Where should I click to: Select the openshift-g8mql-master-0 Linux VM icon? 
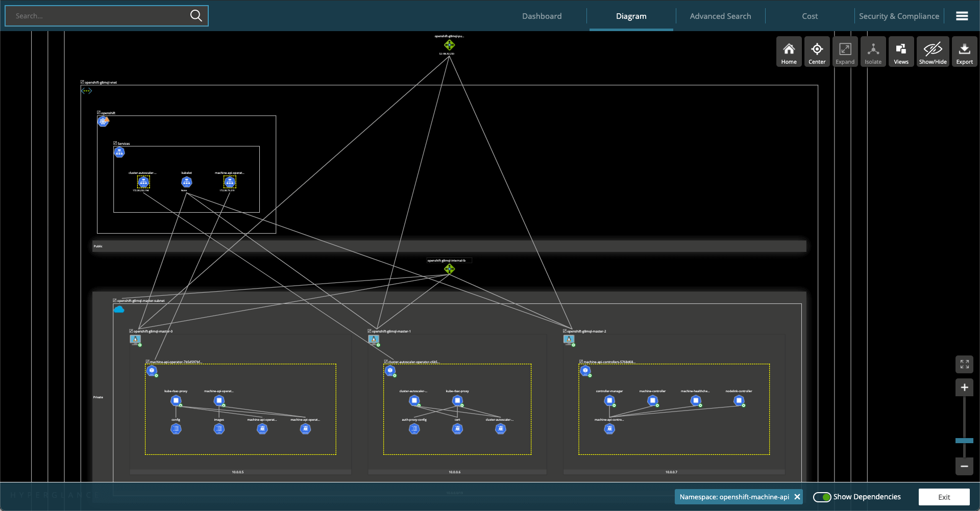(x=135, y=340)
